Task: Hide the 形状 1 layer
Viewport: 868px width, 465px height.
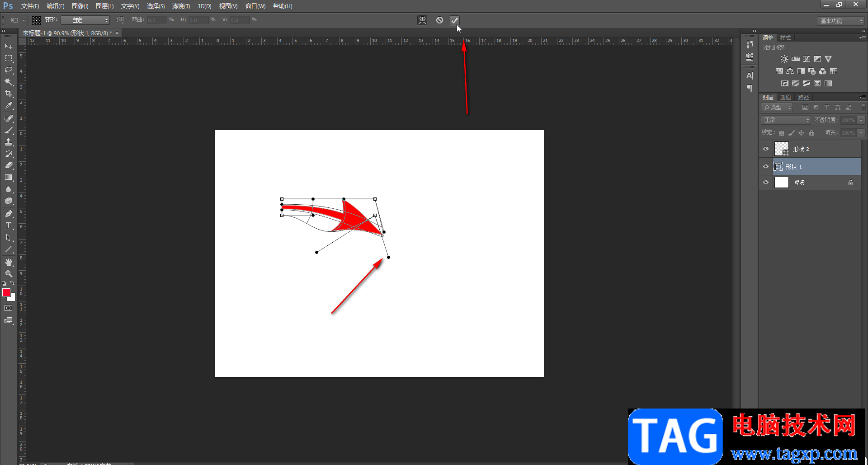Action: (766, 167)
